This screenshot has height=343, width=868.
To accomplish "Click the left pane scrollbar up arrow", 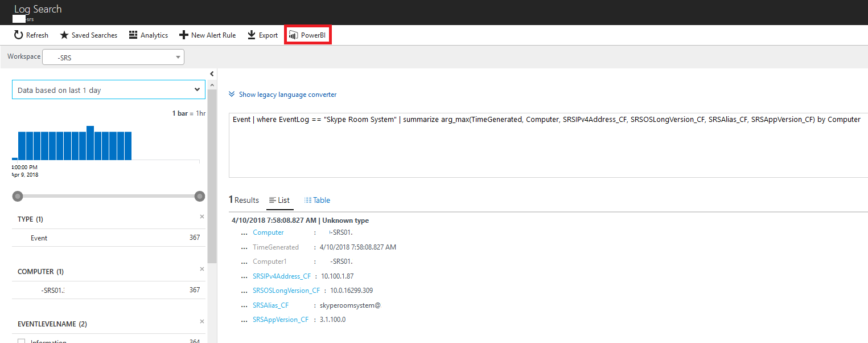I will click(x=212, y=85).
